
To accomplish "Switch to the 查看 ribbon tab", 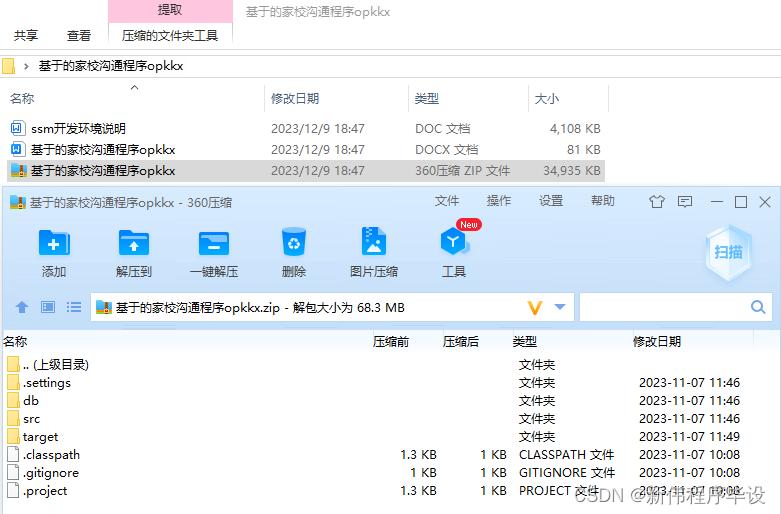I will tap(79, 35).
